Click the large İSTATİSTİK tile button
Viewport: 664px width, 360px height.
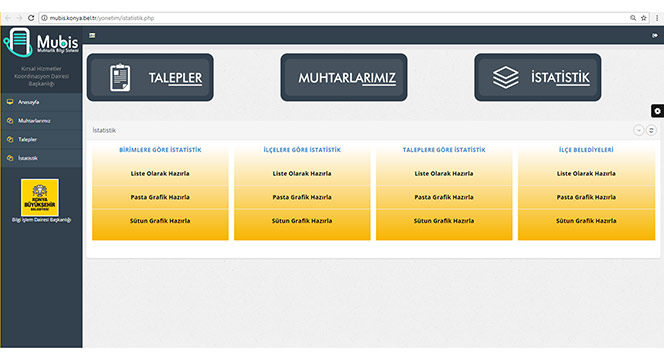[x=538, y=78]
